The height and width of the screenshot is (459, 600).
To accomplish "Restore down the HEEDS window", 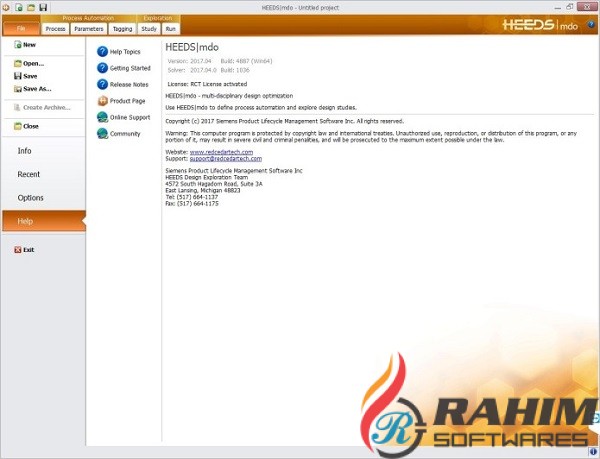I will 570,7.
